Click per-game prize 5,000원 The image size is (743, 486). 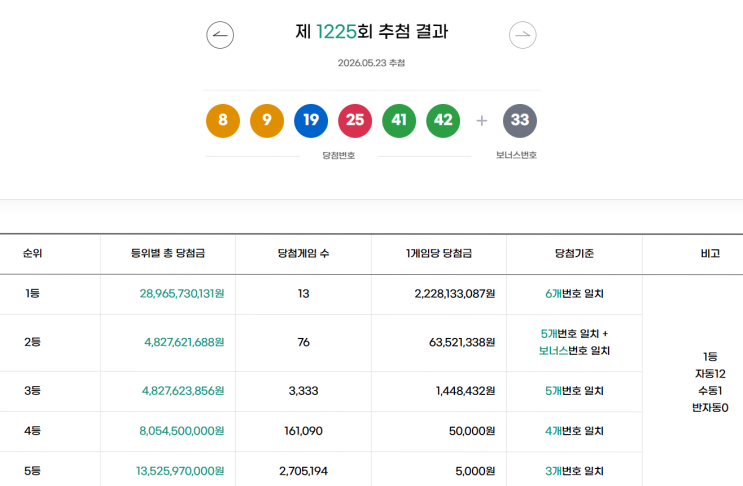[x=475, y=471]
